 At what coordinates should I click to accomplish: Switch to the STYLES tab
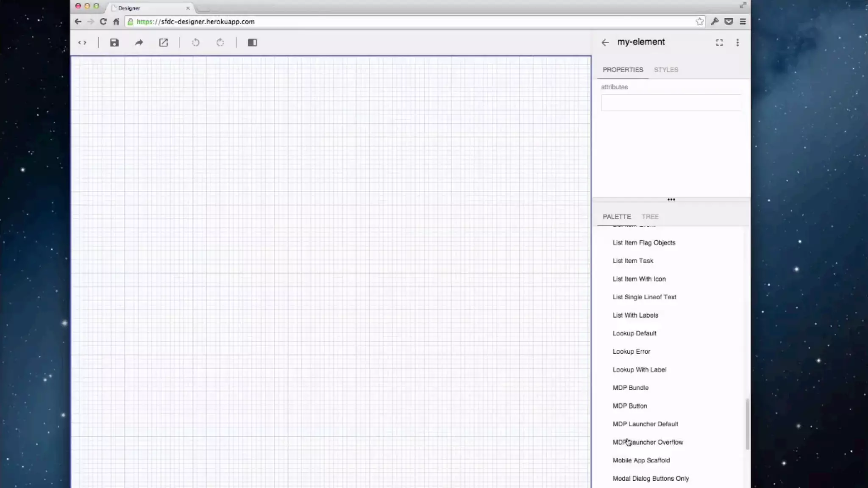(666, 69)
